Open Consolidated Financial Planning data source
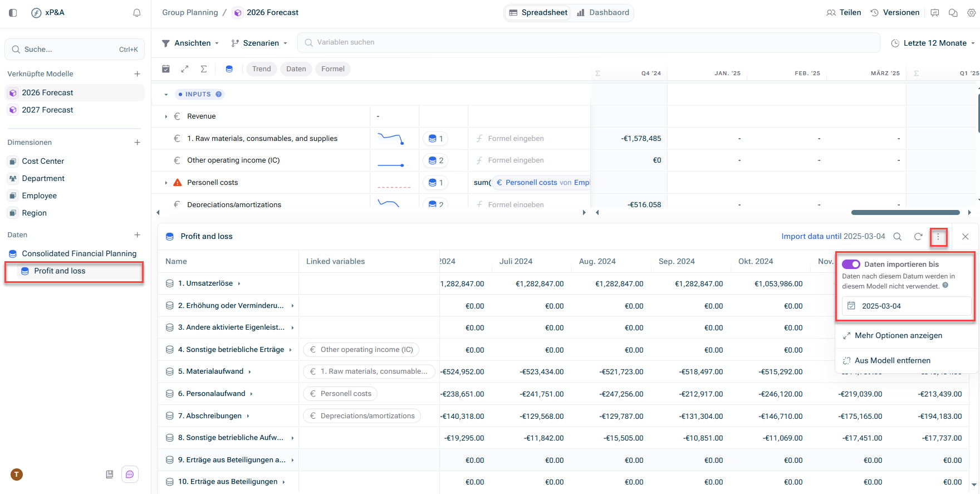 click(75, 254)
